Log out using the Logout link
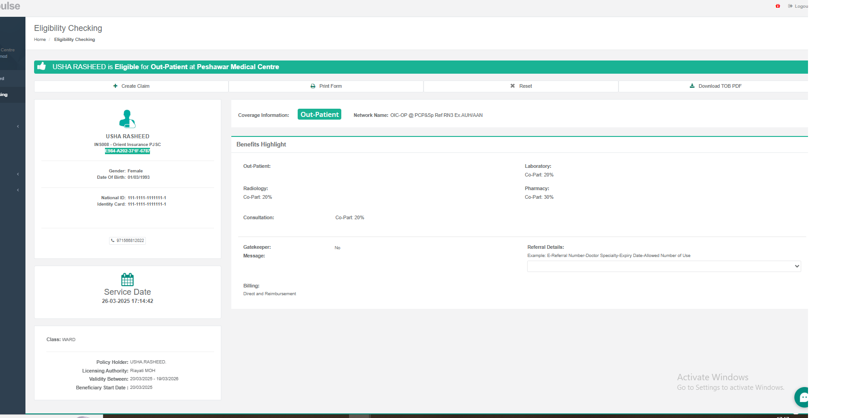 coord(800,6)
